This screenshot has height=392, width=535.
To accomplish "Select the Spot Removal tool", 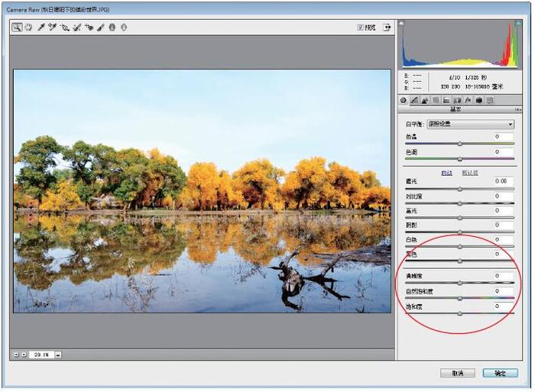I will [77, 28].
